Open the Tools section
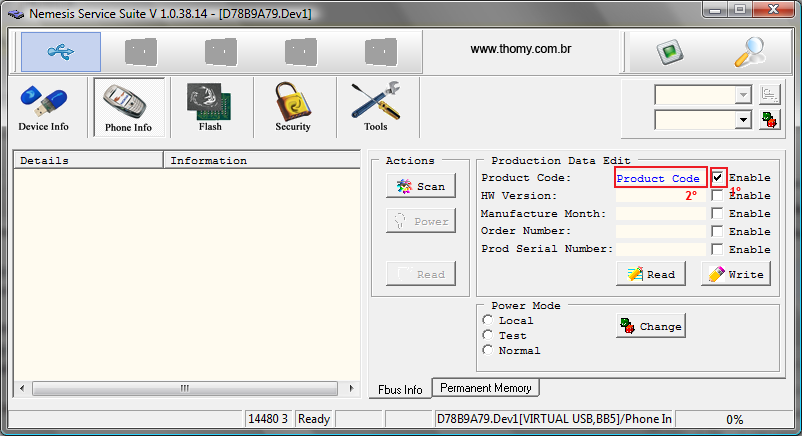Screen dimensions: 802x436 (x=376, y=108)
